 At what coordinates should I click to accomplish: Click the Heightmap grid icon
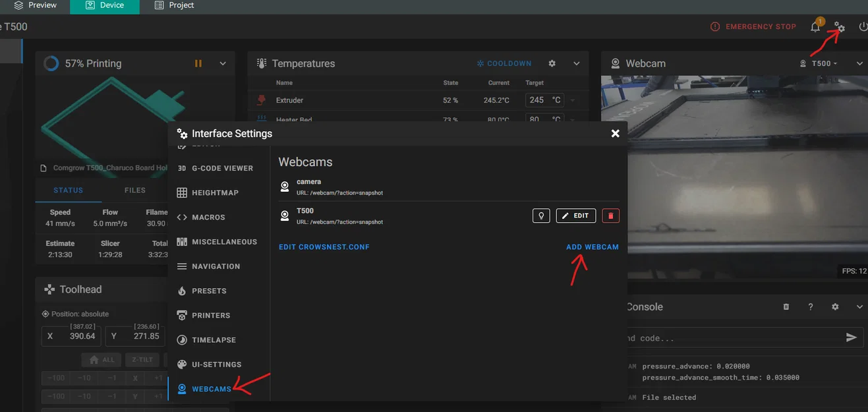182,192
